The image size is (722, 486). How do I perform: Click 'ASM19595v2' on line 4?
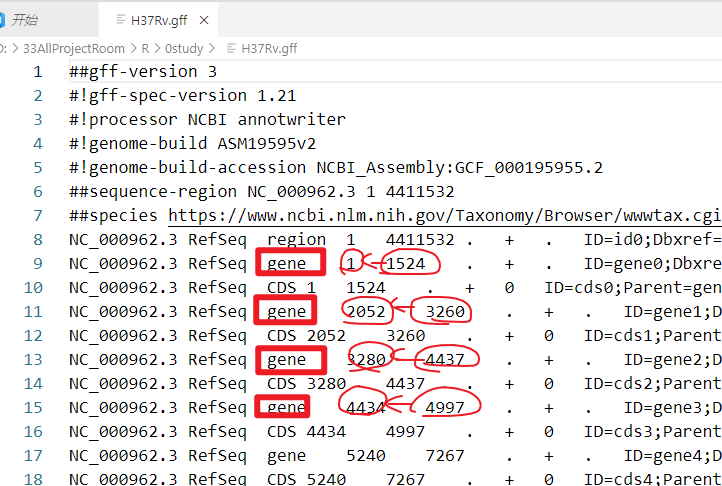(x=267, y=144)
